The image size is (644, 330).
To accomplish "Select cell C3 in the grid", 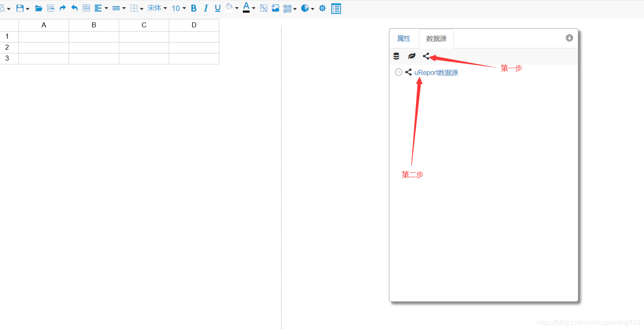I will [144, 59].
